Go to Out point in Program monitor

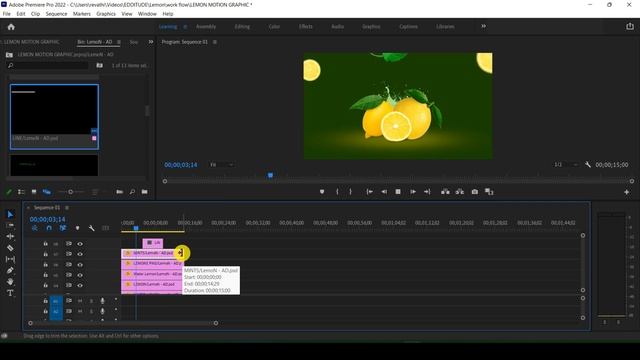pos(427,192)
